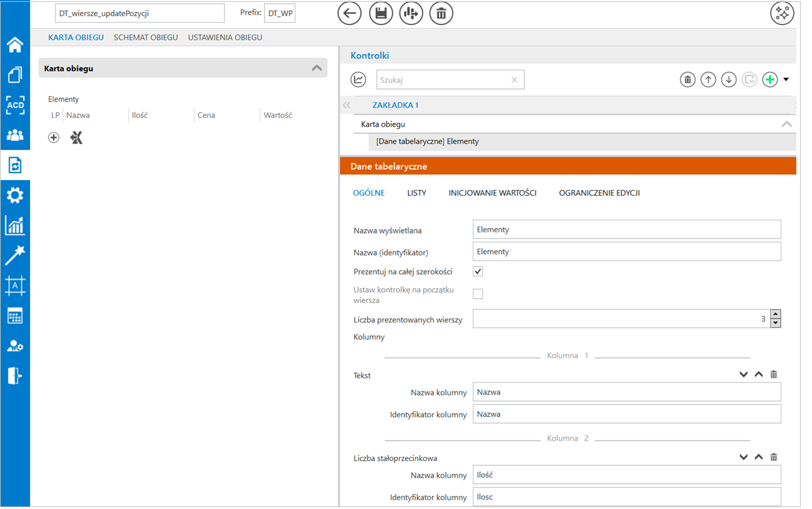This screenshot has height=509, width=812.
Task: Open dropdown arrow next to add control
Action: 786,80
